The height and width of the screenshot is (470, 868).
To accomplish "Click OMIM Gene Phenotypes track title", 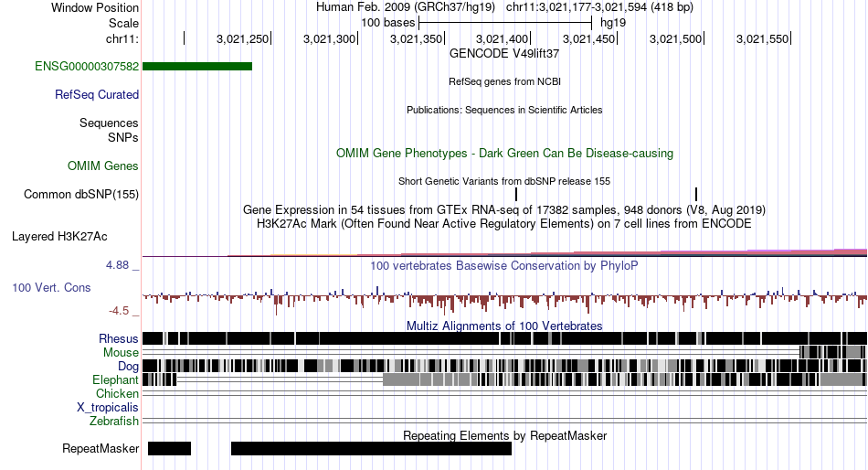I will click(x=505, y=153).
